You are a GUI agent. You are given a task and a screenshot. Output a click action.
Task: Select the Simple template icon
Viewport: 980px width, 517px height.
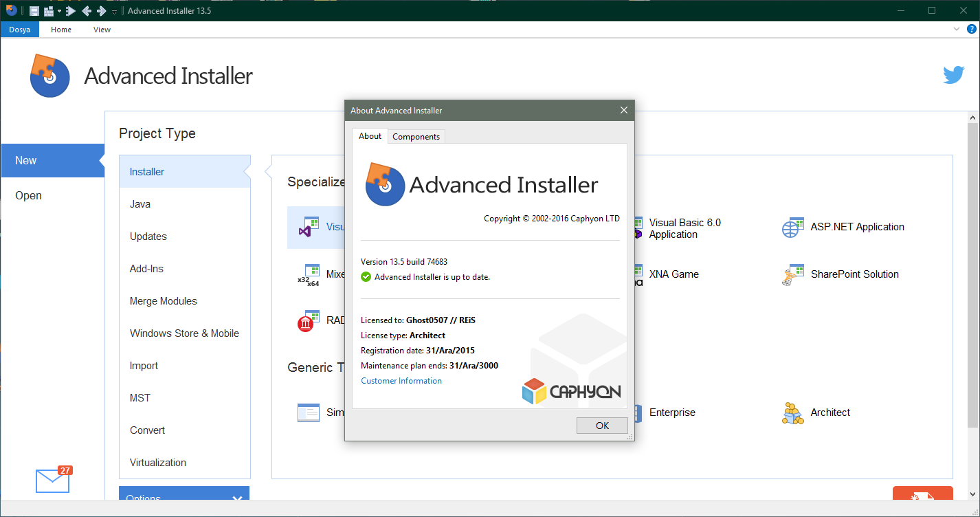309,412
